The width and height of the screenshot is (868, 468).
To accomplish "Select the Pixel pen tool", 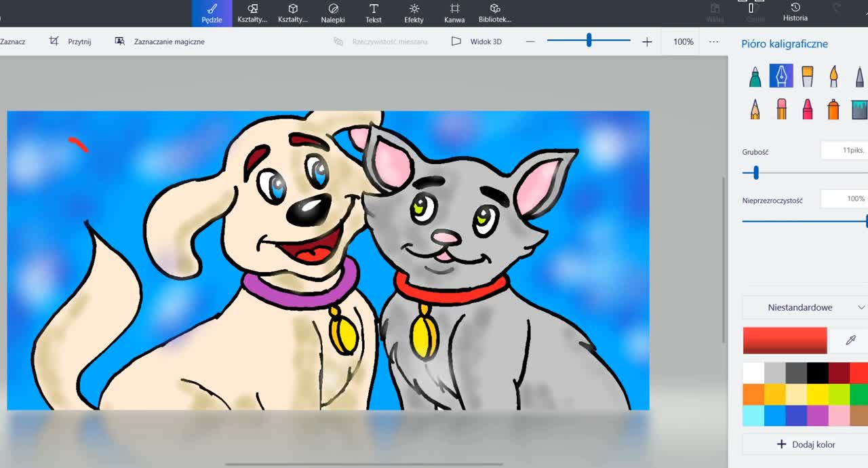I will point(859,76).
